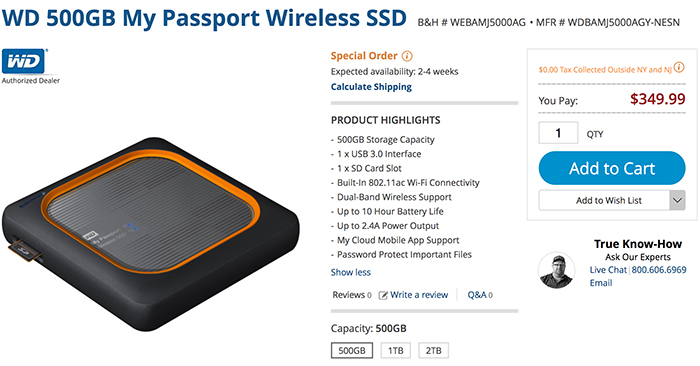Select the 2TB capacity option
This screenshot has width=700, height=366.
433,350
